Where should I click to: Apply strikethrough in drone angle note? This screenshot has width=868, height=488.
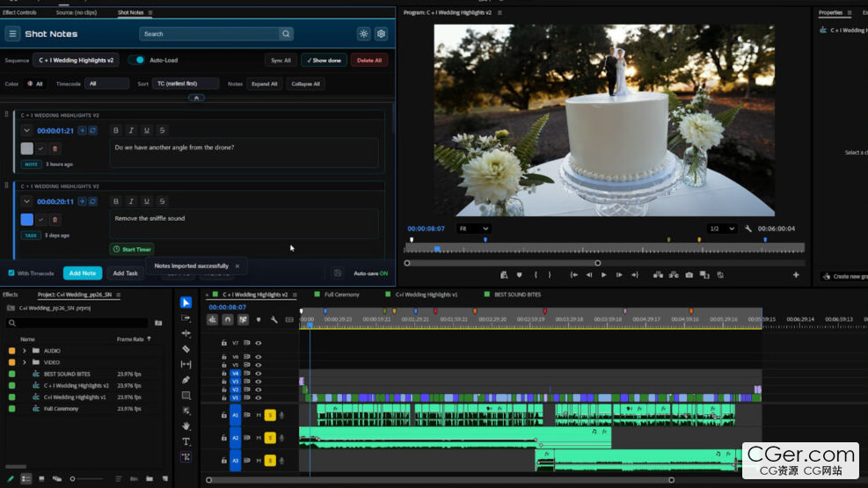point(162,131)
